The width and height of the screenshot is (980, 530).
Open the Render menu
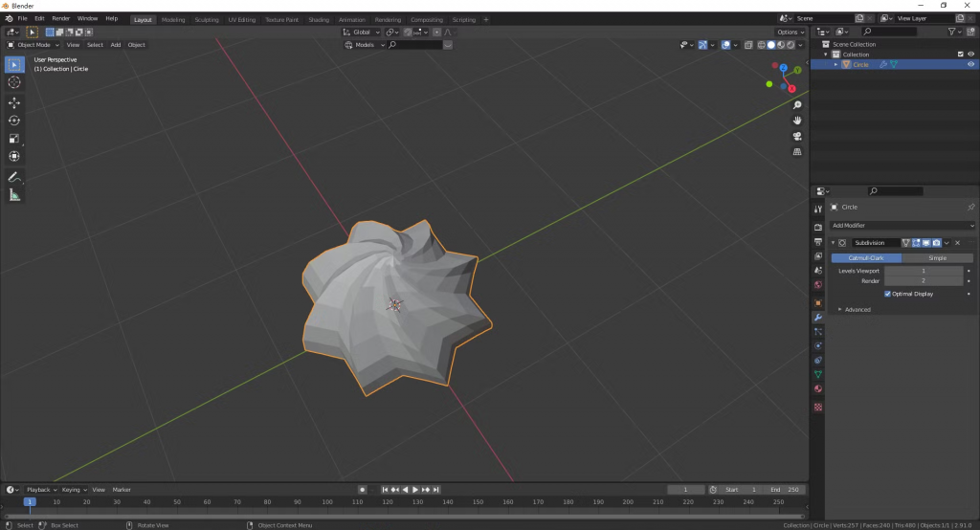click(60, 19)
